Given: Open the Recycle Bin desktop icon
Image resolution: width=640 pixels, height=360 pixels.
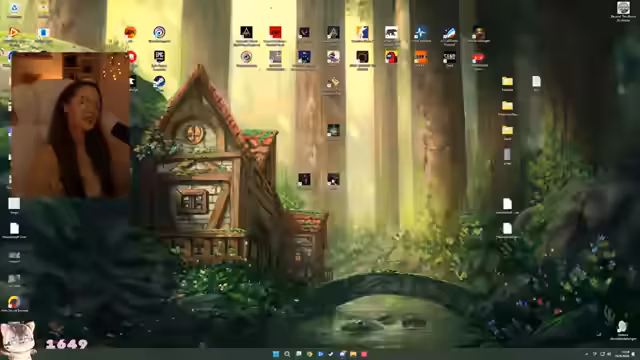Looking at the screenshot, I should (x=14, y=8).
